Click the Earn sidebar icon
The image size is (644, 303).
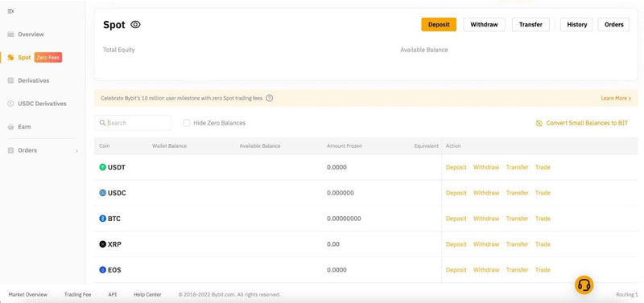click(x=10, y=127)
